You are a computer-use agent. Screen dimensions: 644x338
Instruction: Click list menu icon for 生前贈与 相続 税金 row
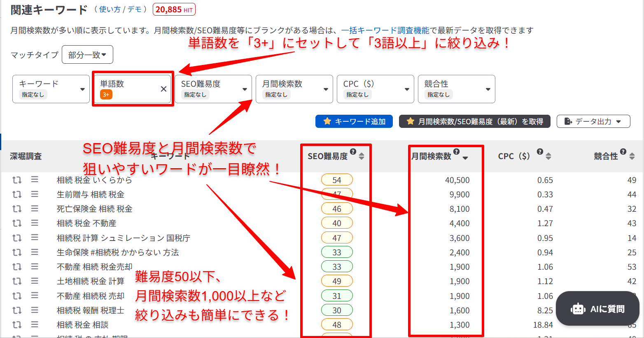35,194
